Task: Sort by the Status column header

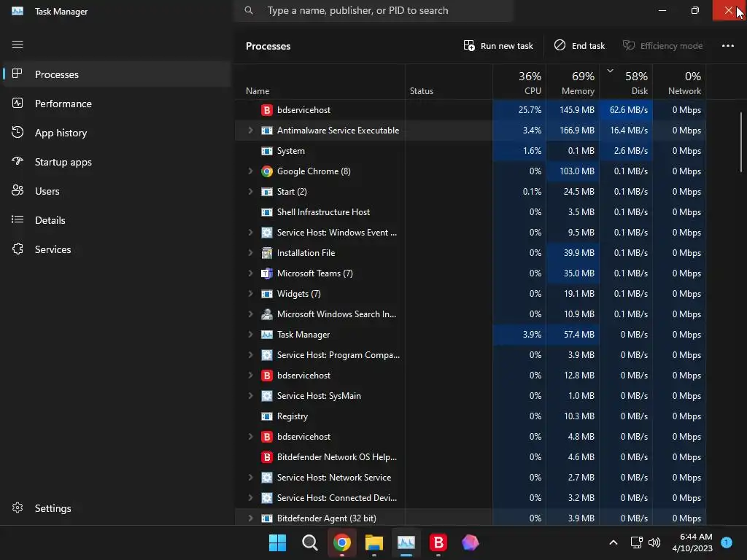Action: tap(449, 82)
